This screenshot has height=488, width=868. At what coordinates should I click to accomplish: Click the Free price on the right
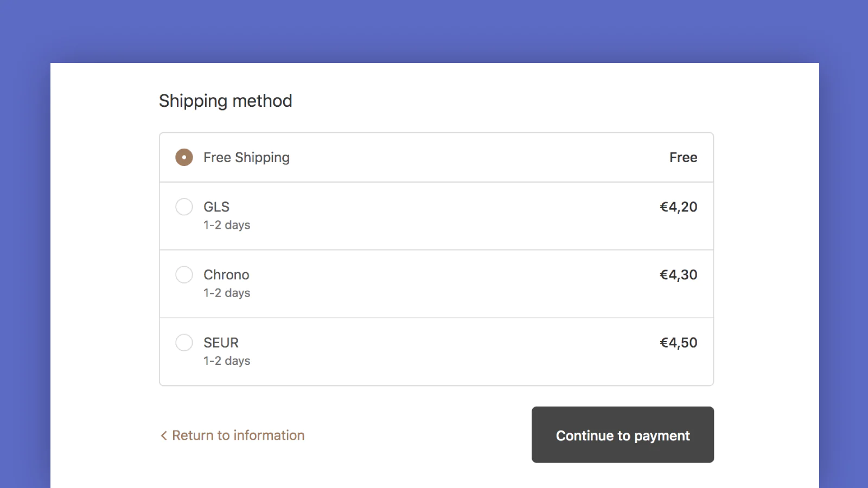[683, 157]
